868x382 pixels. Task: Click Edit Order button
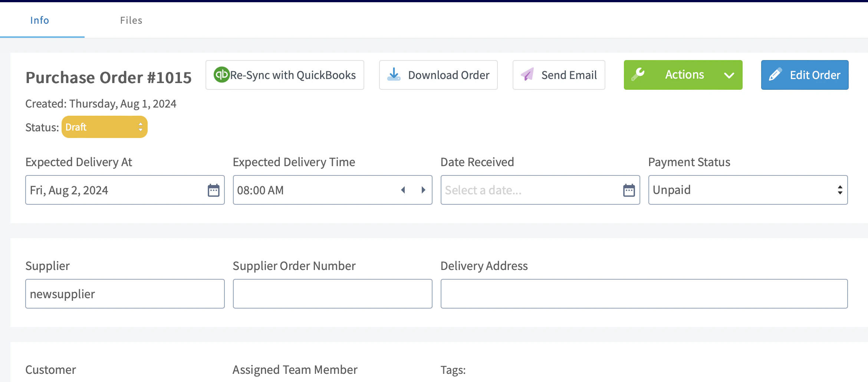805,75
